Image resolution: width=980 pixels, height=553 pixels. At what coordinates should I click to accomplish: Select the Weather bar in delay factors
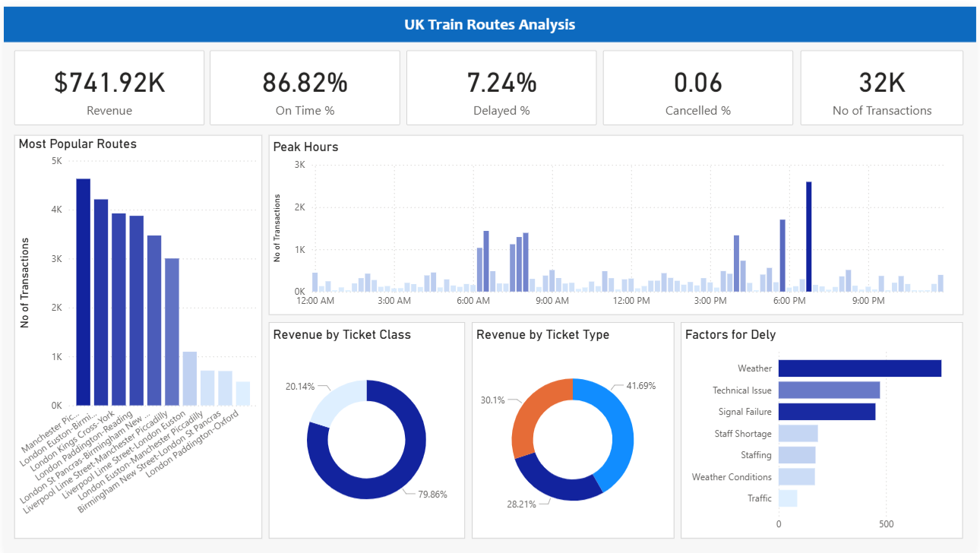click(859, 368)
